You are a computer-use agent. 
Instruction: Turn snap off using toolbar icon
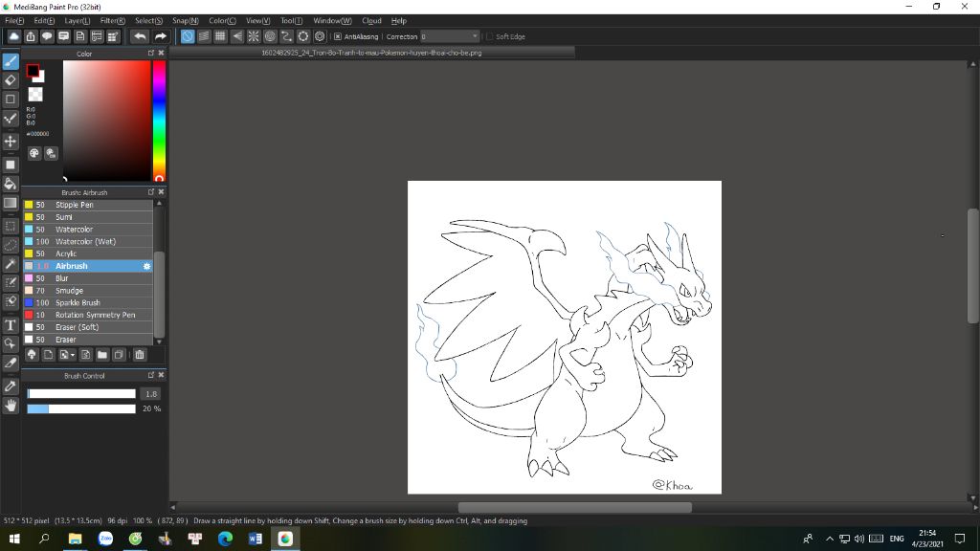188,37
